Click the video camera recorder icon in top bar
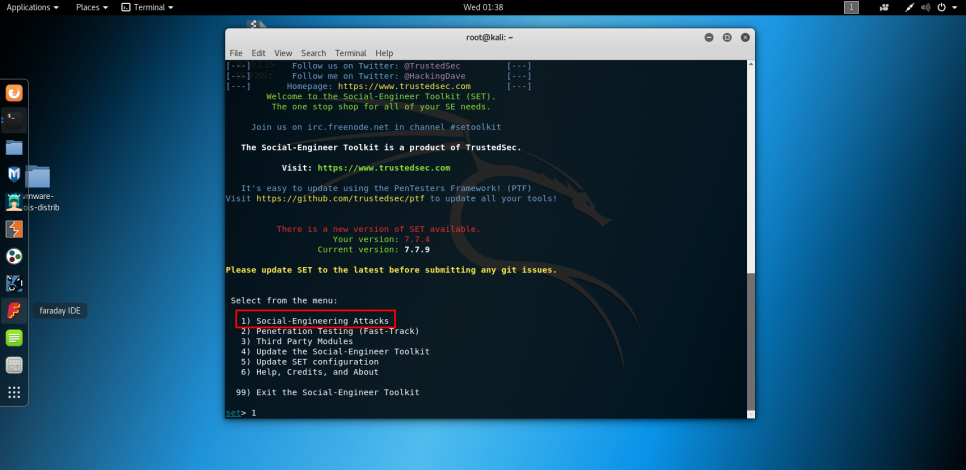The width and height of the screenshot is (966, 470). coord(885,7)
